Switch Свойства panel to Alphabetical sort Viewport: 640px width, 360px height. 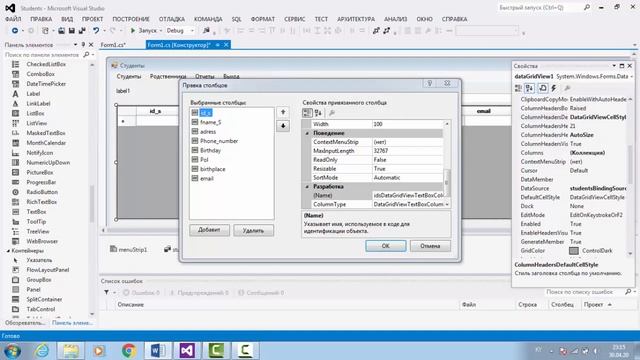530,88
